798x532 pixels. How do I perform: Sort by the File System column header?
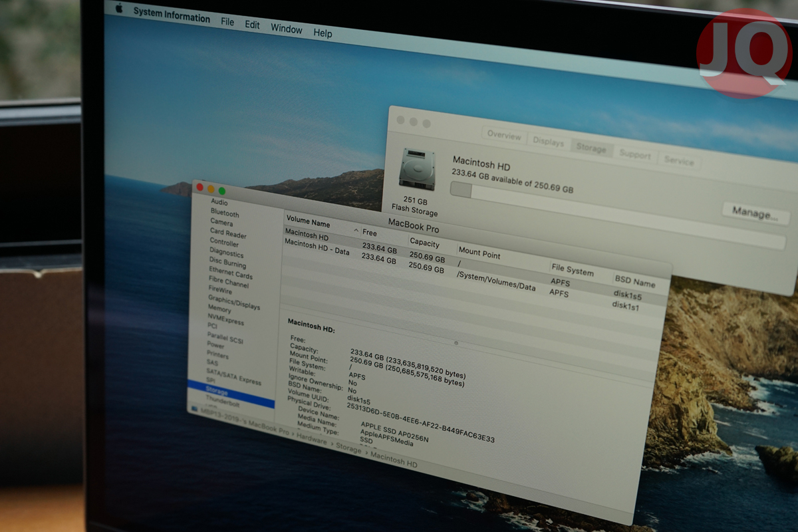[x=572, y=271]
